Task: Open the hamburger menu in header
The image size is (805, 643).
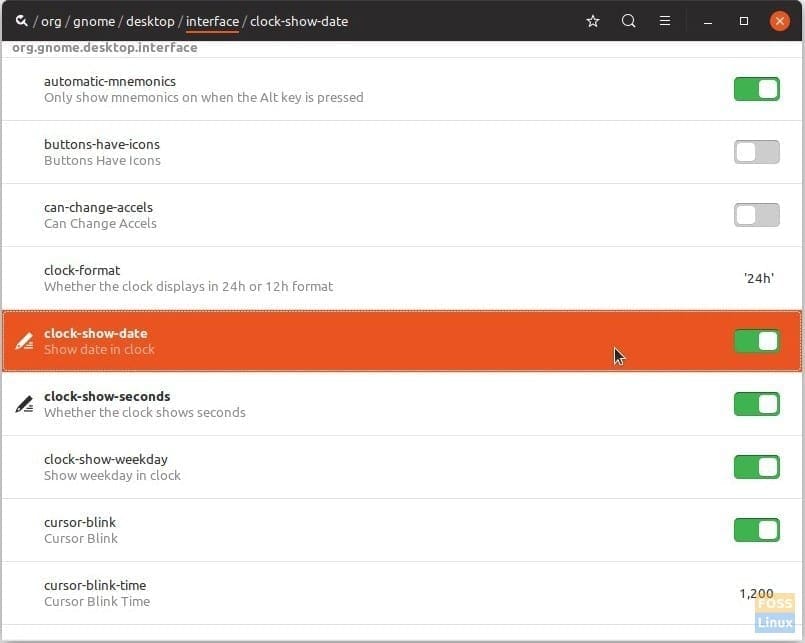Action: pyautogui.click(x=665, y=21)
